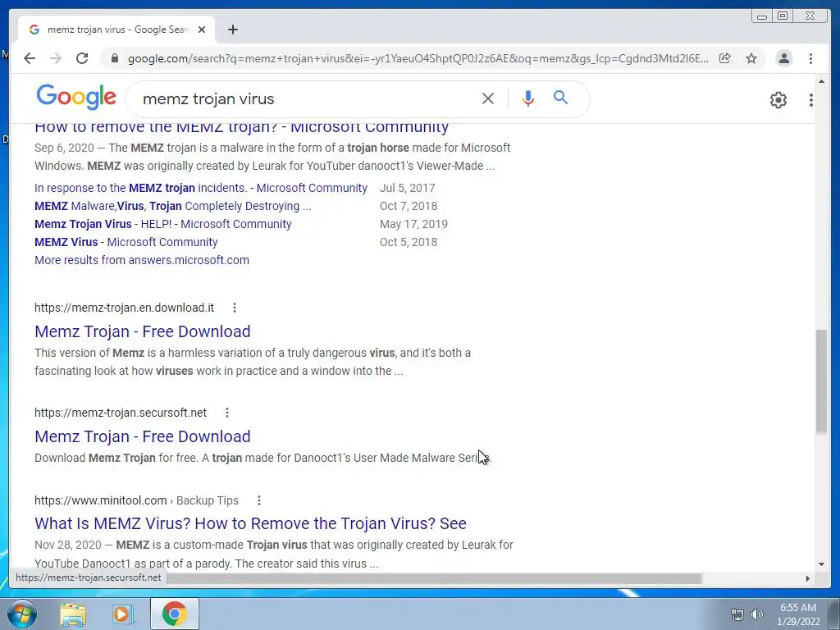Open the volume speaker tray icon

tap(757, 614)
